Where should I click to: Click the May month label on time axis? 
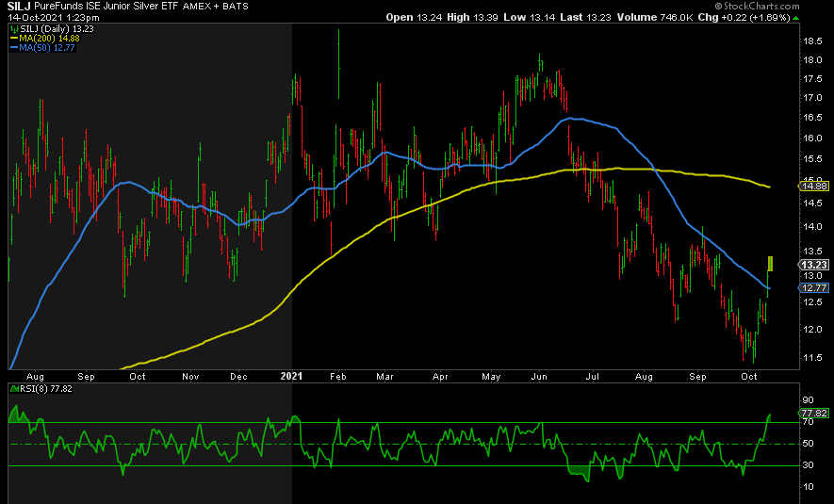491,377
